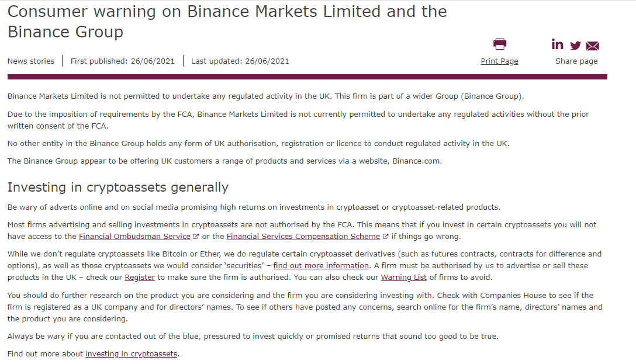The image size is (636, 364).
Task: Click the Last updated date text
Action: (x=240, y=61)
